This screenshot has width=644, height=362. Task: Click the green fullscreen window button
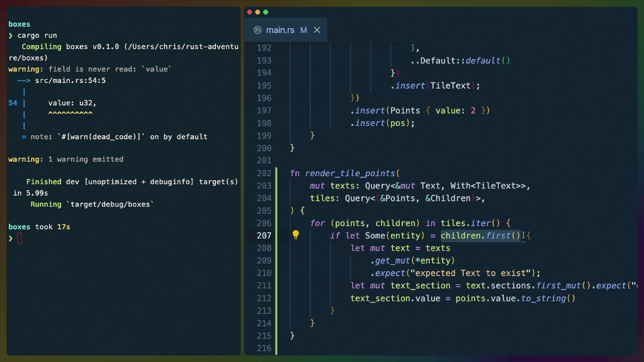[266, 12]
